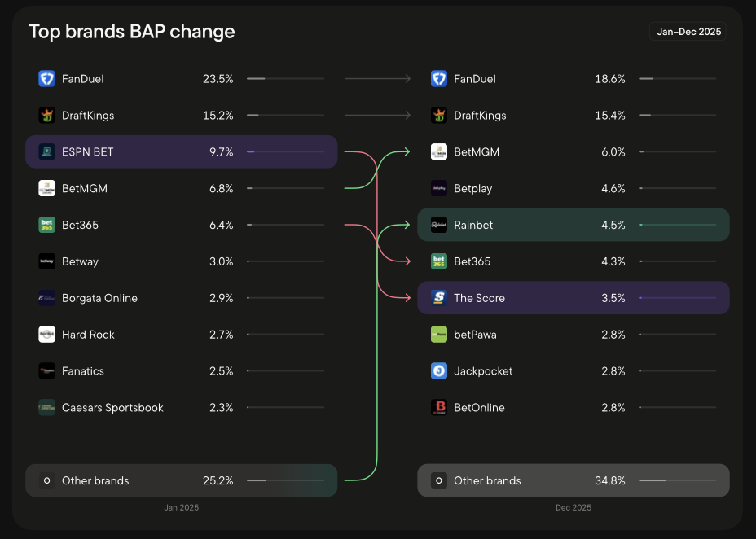Click the betPawa brand icon

click(x=439, y=335)
